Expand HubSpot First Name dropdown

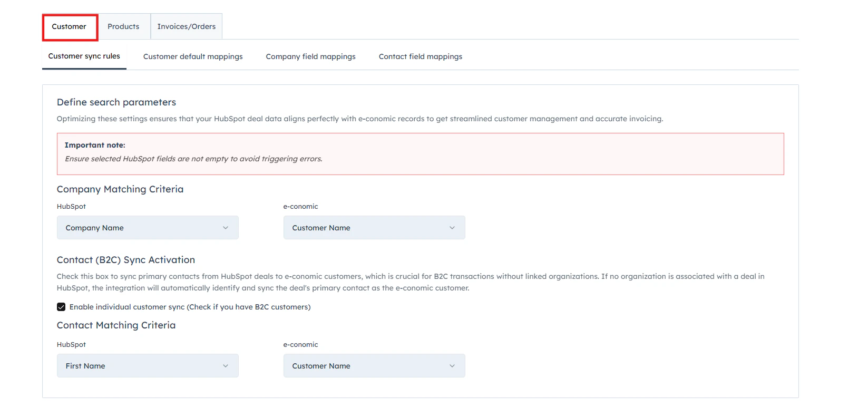148,366
